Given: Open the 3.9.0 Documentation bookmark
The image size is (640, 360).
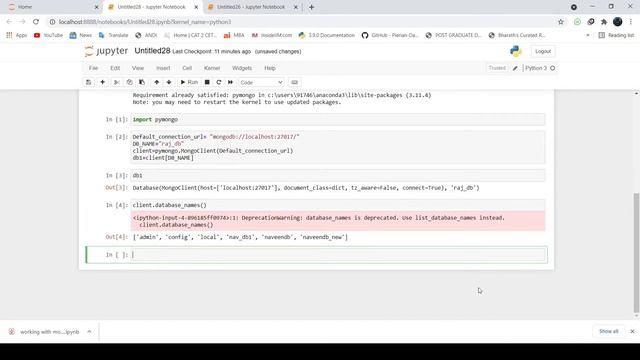Looking at the screenshot, I should coord(327,36).
